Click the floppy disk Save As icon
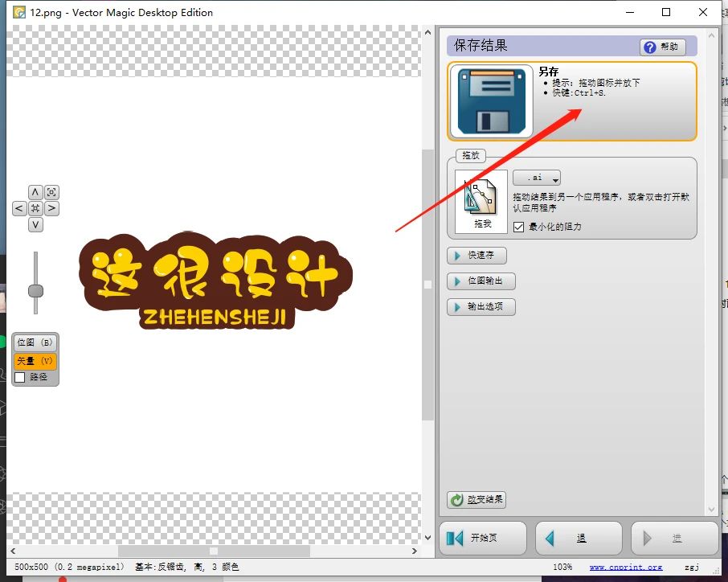728x582 pixels. pos(490,101)
